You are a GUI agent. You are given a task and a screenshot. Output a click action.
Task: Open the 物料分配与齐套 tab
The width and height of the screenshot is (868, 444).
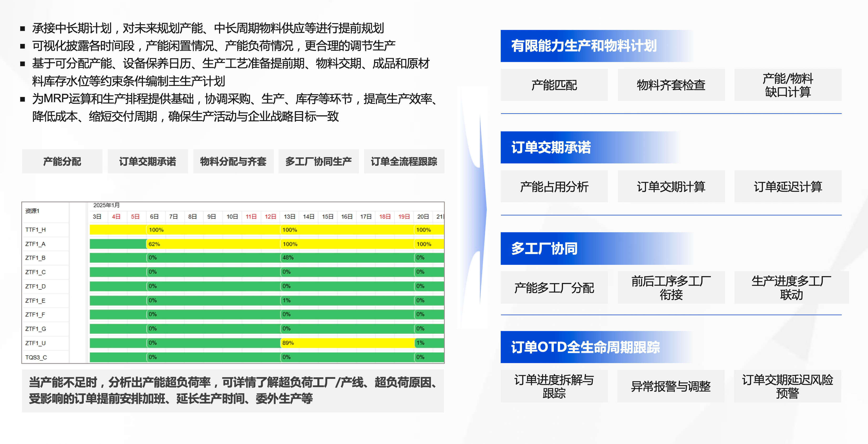click(x=233, y=161)
